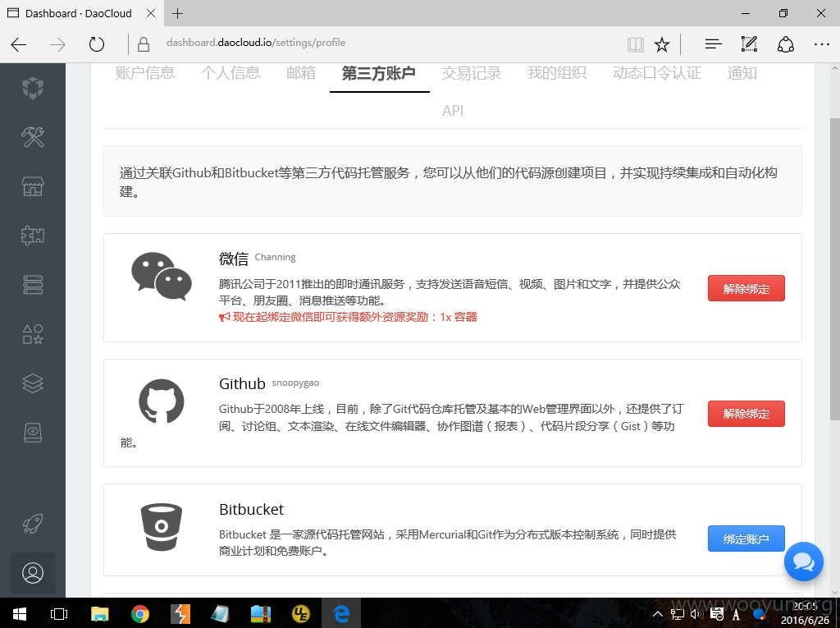Viewport: 840px width, 628px height.
Task: Click the WeChat logo icon
Action: tap(162, 276)
